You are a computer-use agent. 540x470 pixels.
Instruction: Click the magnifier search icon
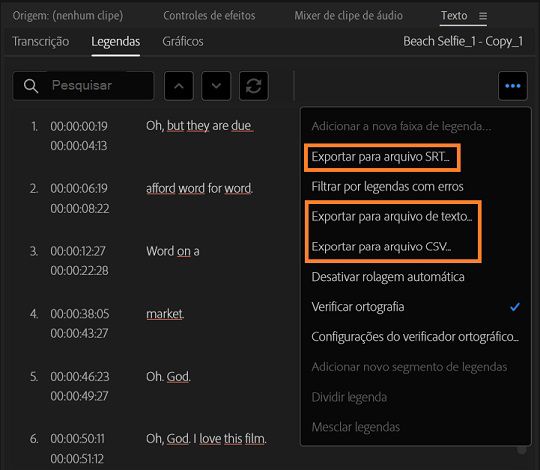point(31,86)
